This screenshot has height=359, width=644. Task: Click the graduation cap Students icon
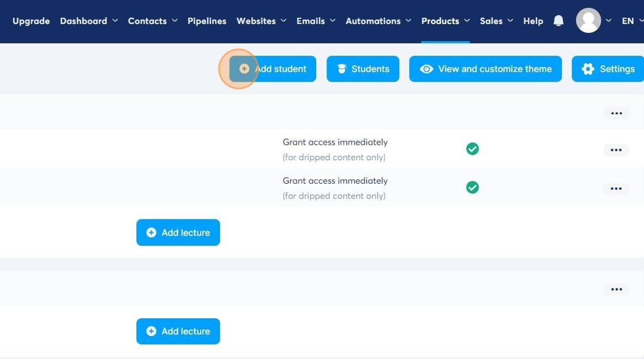pyautogui.click(x=342, y=69)
